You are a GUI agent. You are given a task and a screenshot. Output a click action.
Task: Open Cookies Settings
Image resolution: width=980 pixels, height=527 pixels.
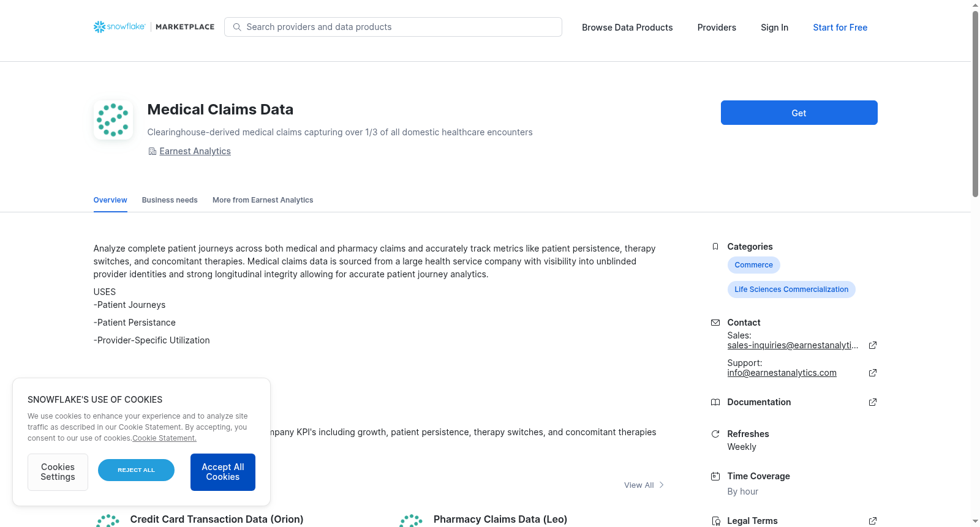(x=58, y=472)
